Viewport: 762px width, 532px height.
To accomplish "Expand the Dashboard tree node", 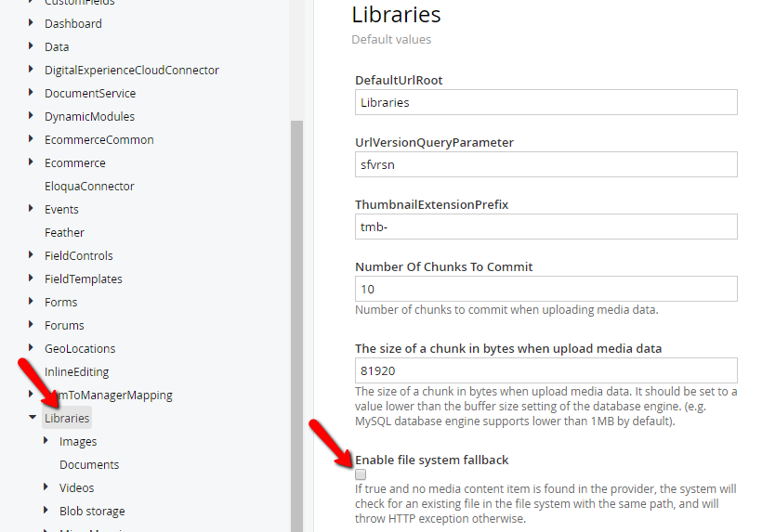I will click(31, 22).
